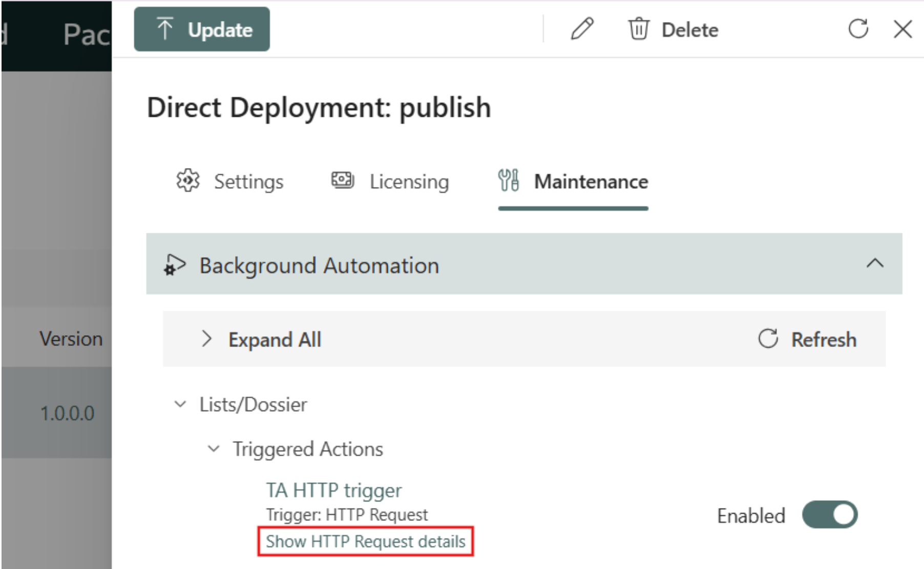Viewport: 924px width, 569px height.
Task: Click the Version column header
Action: (x=71, y=339)
